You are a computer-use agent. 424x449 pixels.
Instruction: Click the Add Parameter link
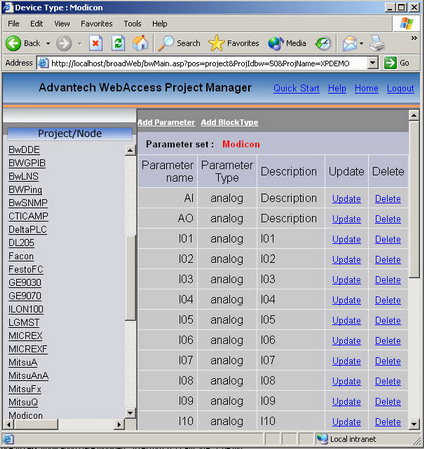tap(166, 122)
